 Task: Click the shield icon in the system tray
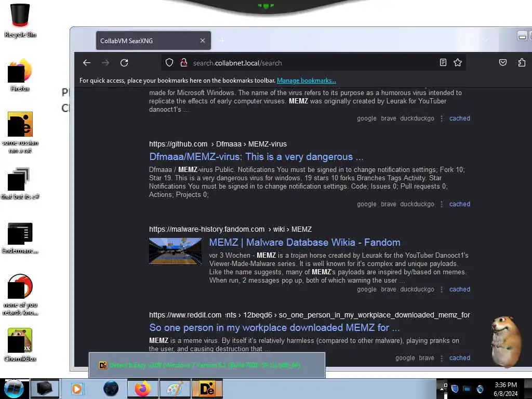coord(455,389)
